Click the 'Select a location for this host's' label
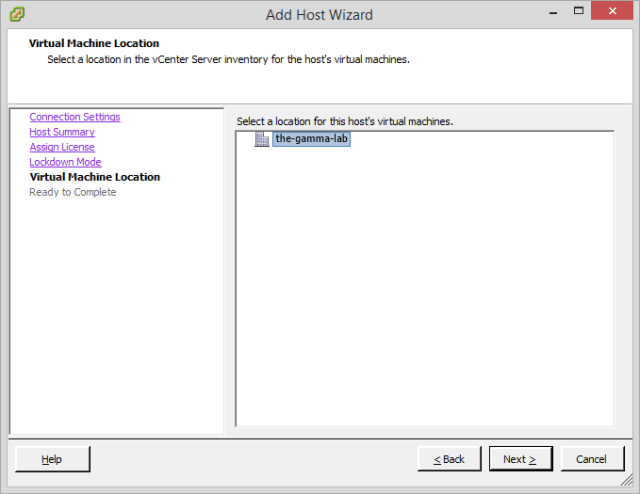The width and height of the screenshot is (640, 494). 345,121
